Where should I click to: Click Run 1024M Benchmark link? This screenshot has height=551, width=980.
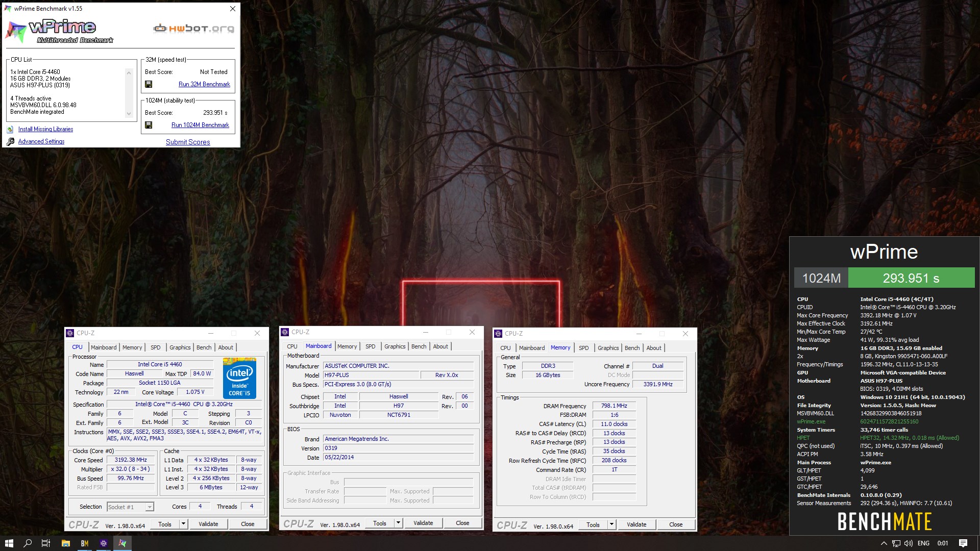click(200, 125)
